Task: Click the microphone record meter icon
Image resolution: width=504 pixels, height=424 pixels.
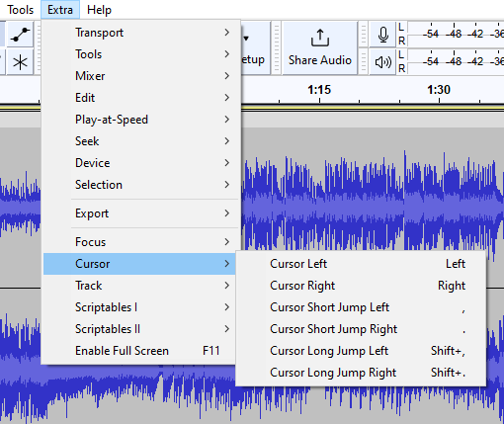Action: tap(382, 35)
